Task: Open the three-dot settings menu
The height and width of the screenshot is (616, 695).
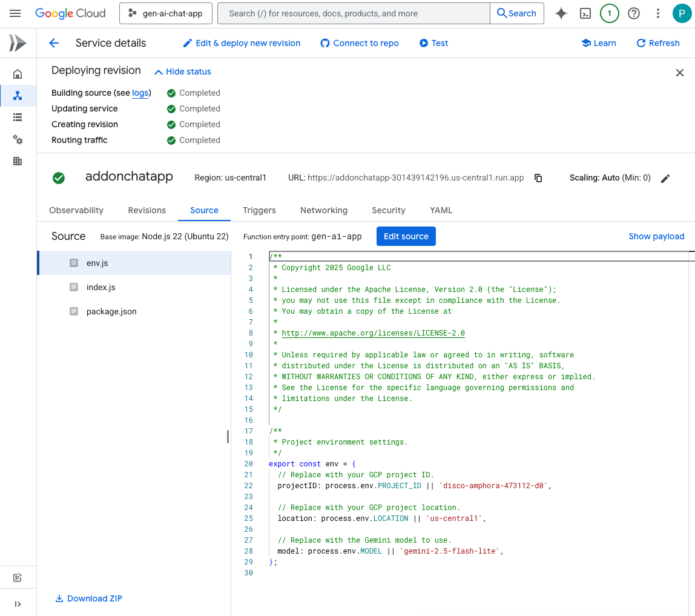Action: (x=658, y=13)
